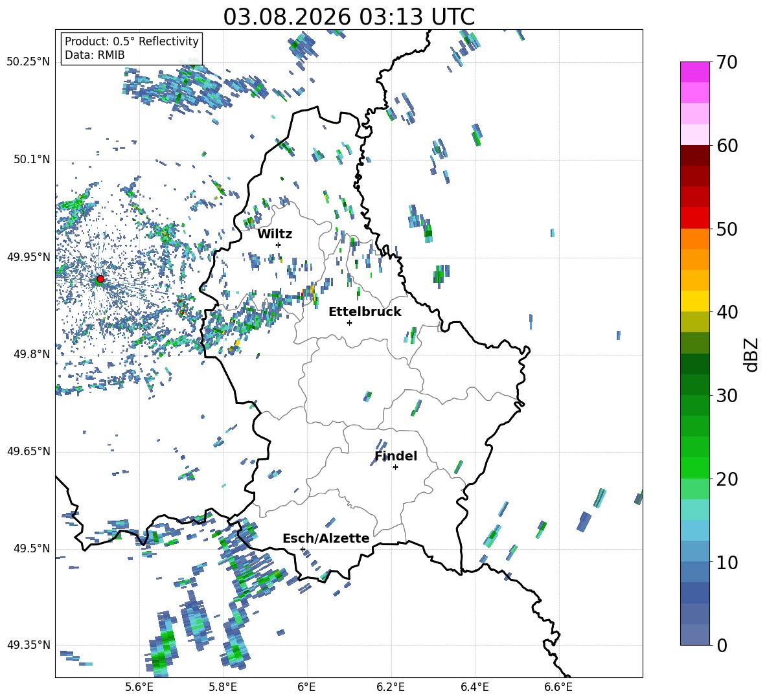Select the Ettelbruck city label
Image resolution: width=767 pixels, height=700 pixels.
[365, 312]
